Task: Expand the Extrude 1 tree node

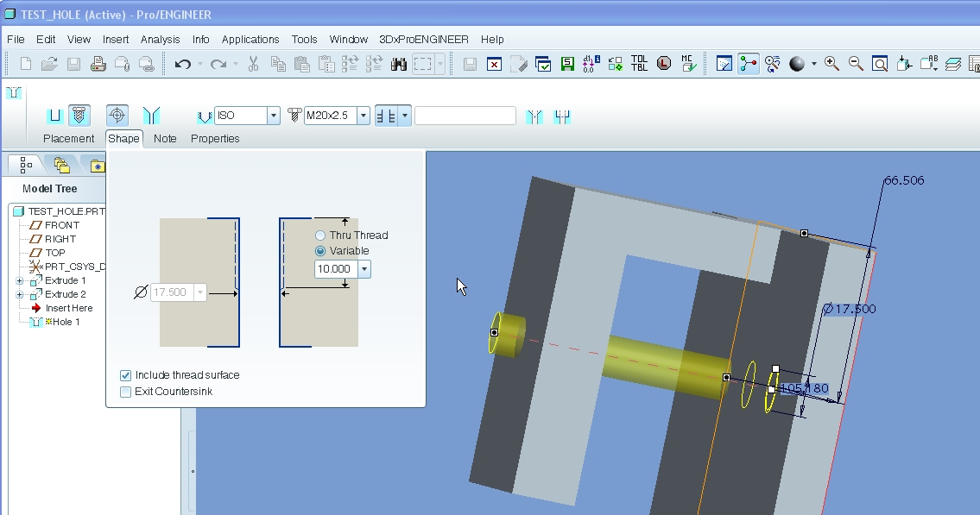Action: pos(19,281)
